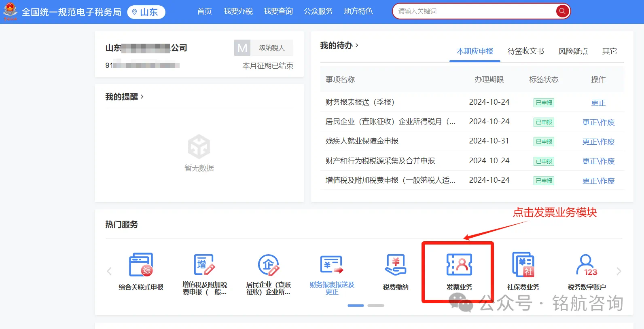Expand the 我的待办 section

pos(339,46)
